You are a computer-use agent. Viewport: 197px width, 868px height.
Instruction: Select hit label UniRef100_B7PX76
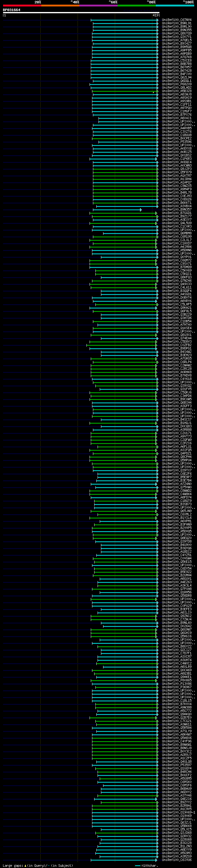coord(176,115)
